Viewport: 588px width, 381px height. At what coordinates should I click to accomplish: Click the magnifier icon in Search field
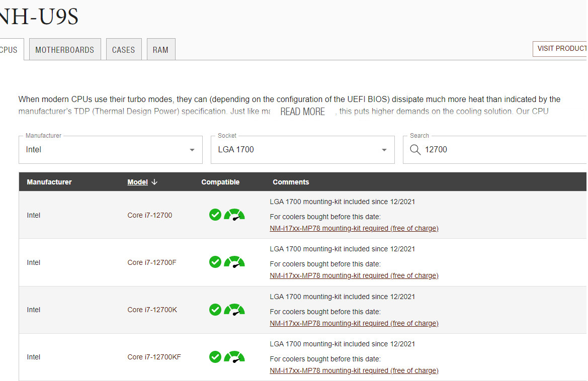tap(415, 150)
